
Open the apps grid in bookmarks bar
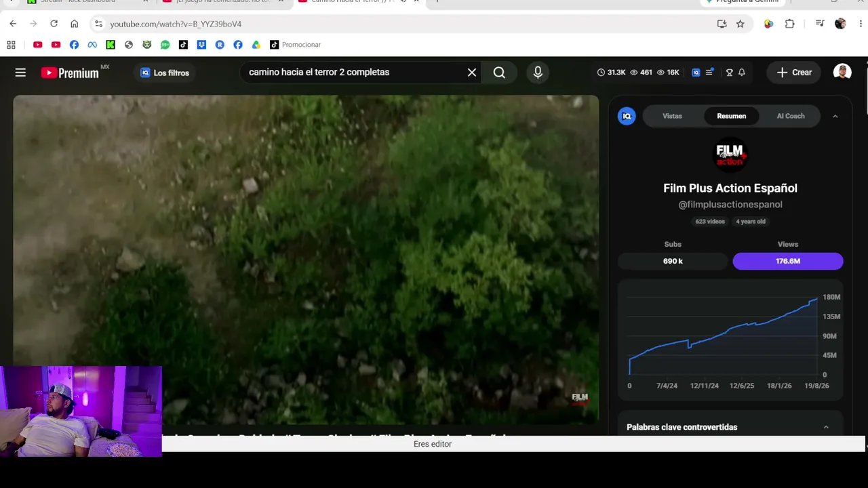coord(11,45)
